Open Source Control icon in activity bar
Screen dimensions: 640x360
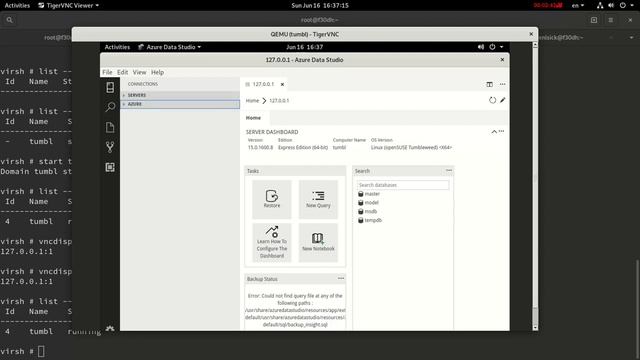[110, 147]
